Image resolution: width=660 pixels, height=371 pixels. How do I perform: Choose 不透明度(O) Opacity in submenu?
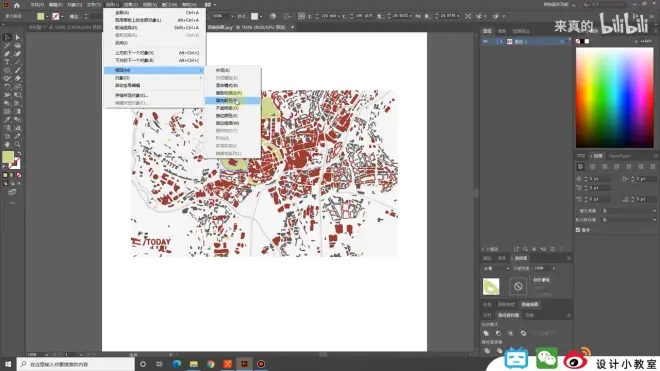coord(232,108)
